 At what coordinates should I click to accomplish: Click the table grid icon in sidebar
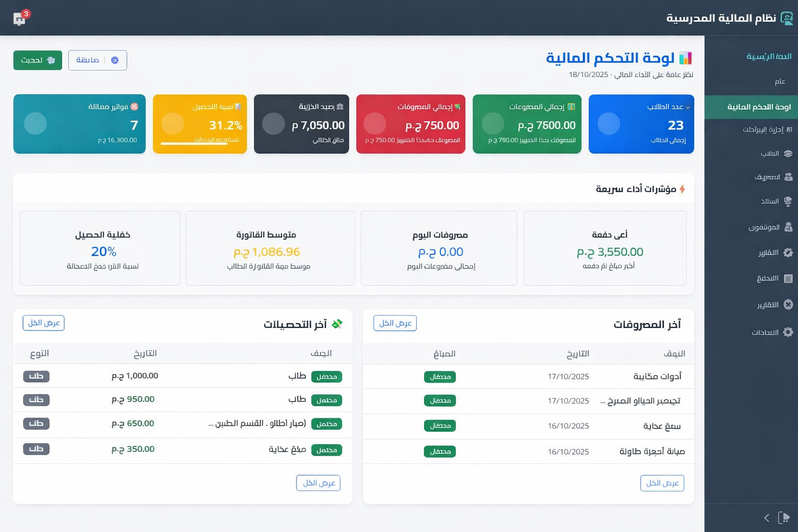pos(788,278)
